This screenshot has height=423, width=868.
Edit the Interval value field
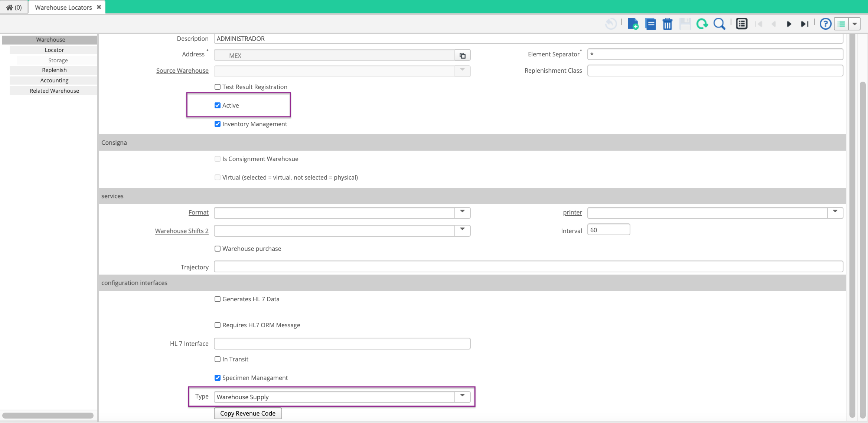(x=608, y=230)
